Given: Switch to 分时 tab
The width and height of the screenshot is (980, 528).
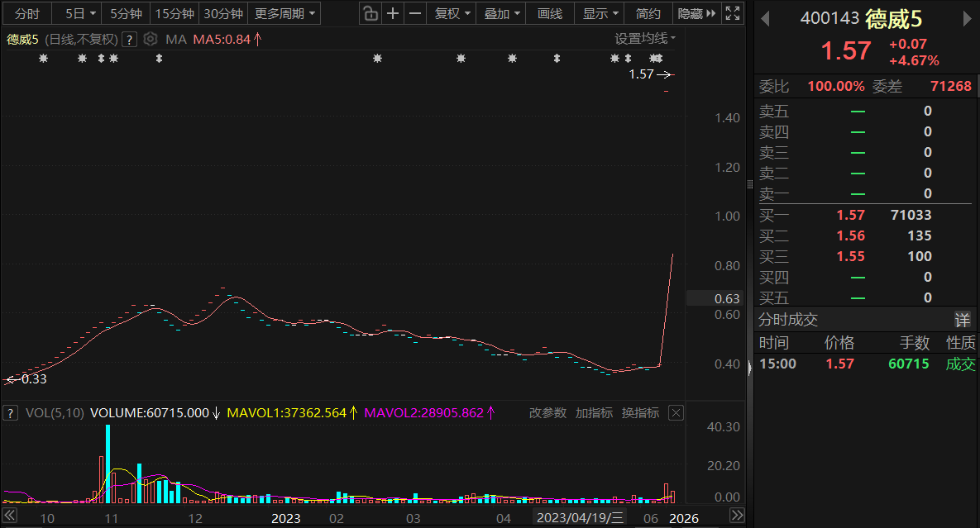Looking at the screenshot, I should coord(26,13).
